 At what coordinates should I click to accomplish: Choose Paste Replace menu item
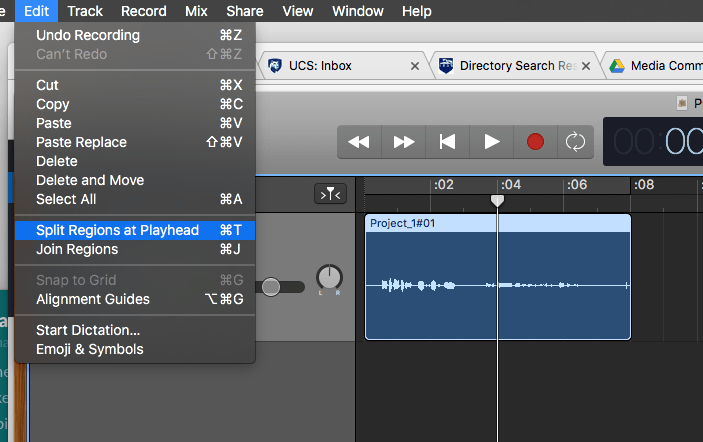click(135, 142)
